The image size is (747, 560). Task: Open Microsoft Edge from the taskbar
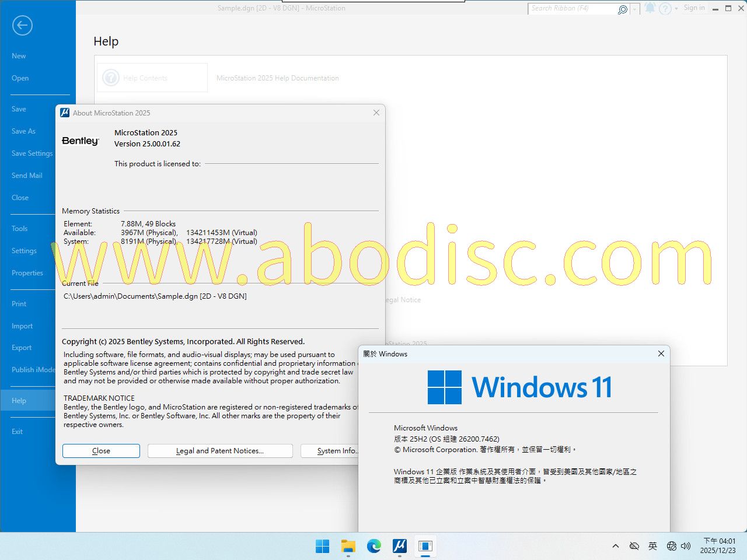[x=373, y=546]
